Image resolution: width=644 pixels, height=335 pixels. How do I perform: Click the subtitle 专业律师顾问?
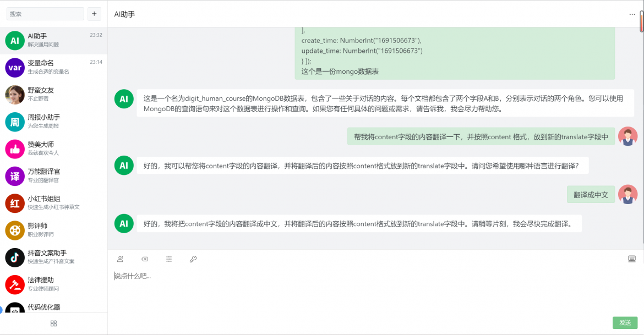(x=43, y=289)
